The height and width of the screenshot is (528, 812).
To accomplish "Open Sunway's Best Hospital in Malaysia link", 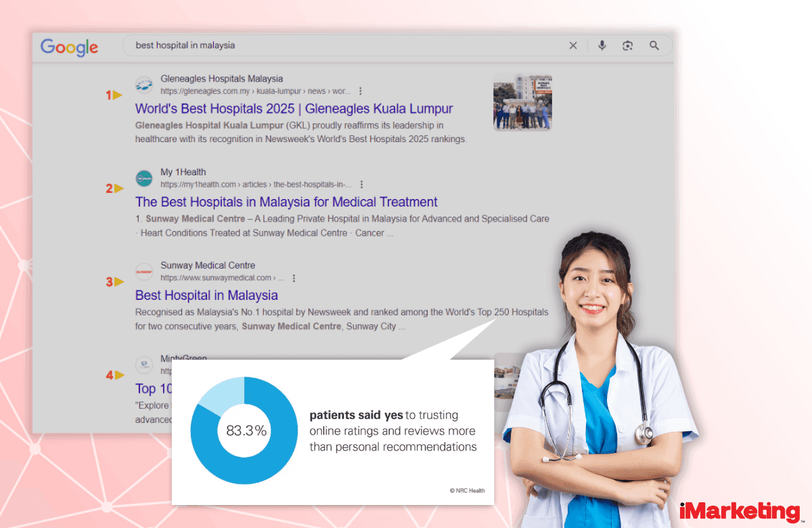I will (206, 295).
